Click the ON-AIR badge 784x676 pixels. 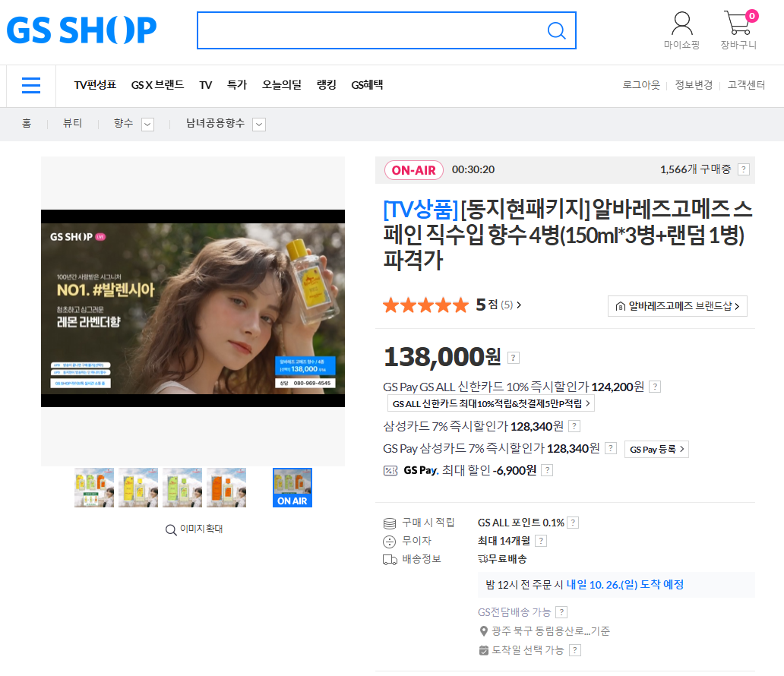tap(414, 170)
